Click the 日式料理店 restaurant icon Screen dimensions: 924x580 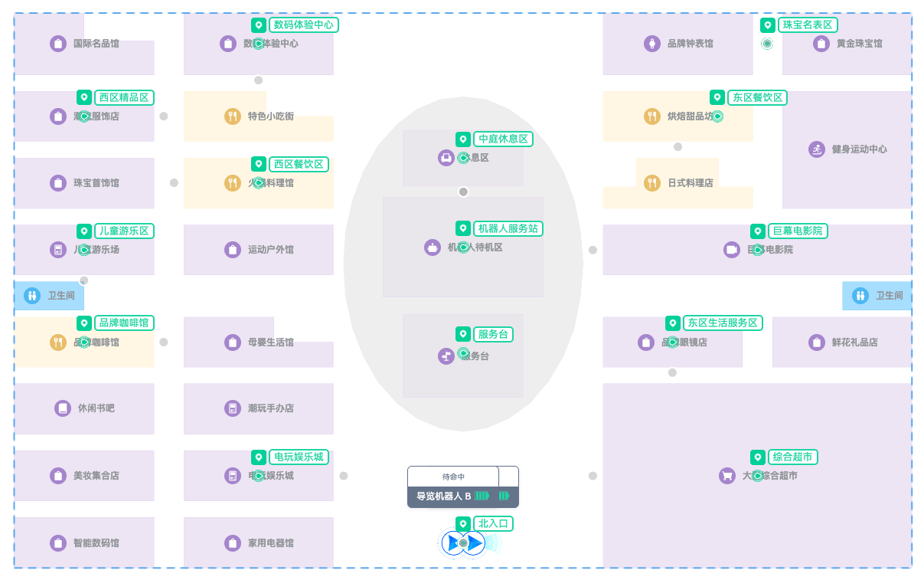[652, 183]
